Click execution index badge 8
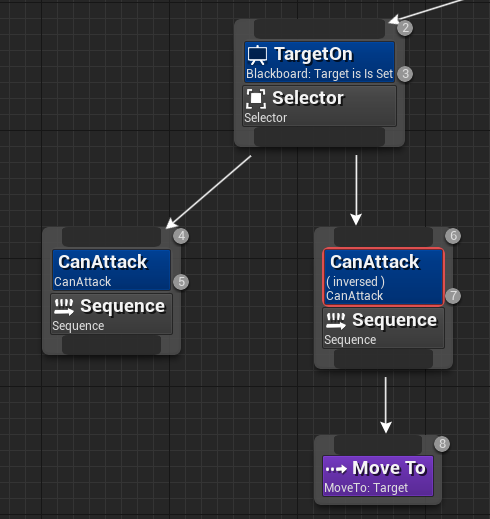Viewport: 490px width, 519px height. tap(442, 444)
